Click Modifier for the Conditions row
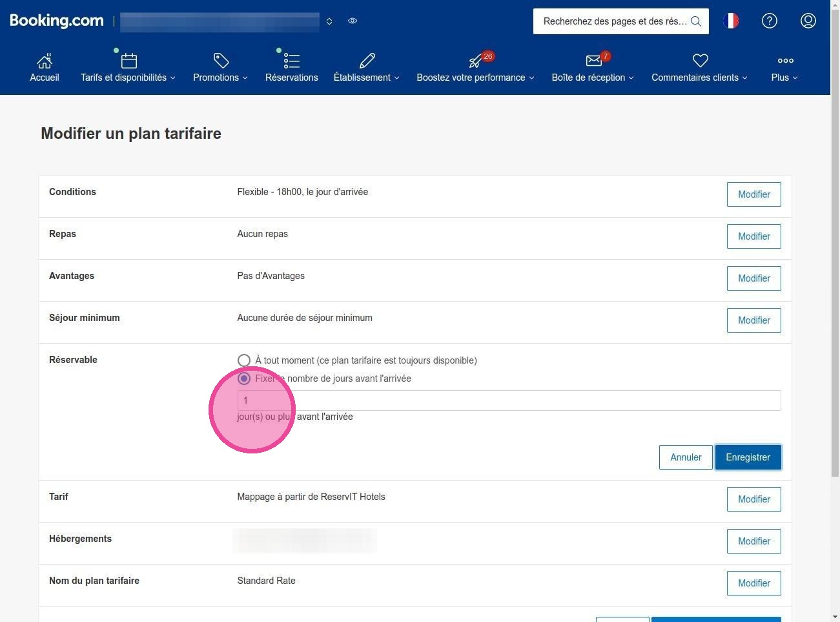This screenshot has height=622, width=840. [x=753, y=194]
